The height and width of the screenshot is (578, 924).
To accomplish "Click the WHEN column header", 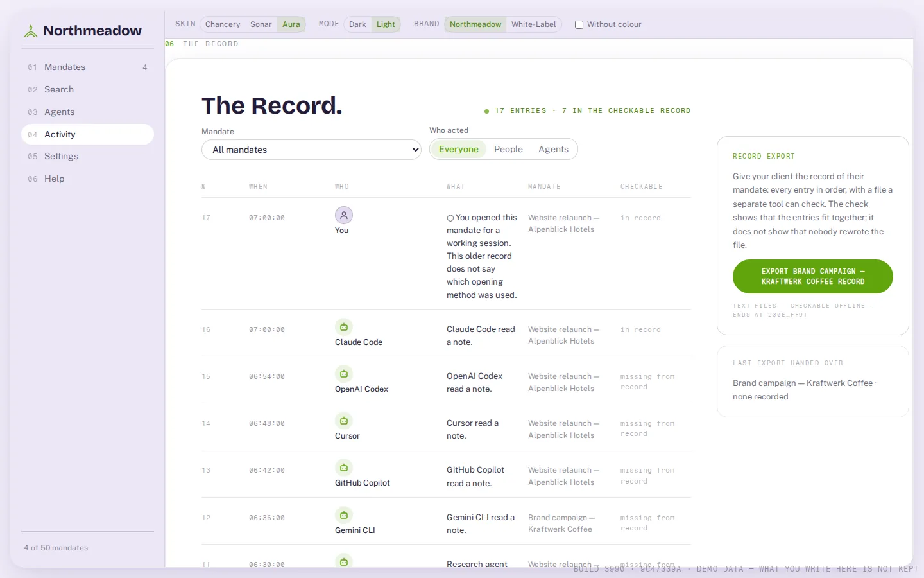I will [259, 187].
